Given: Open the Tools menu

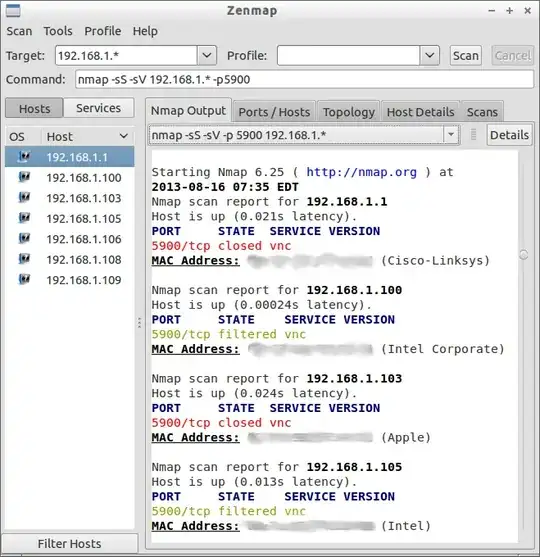Looking at the screenshot, I should pos(58,31).
